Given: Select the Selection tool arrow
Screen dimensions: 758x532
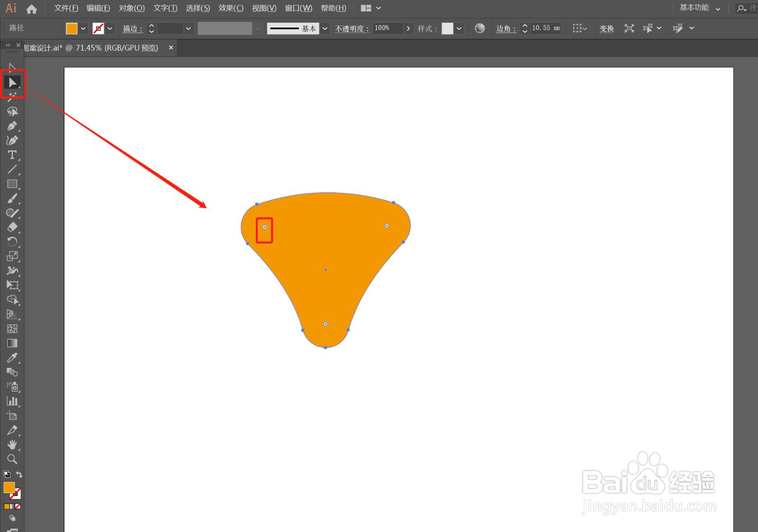Looking at the screenshot, I should point(12,67).
